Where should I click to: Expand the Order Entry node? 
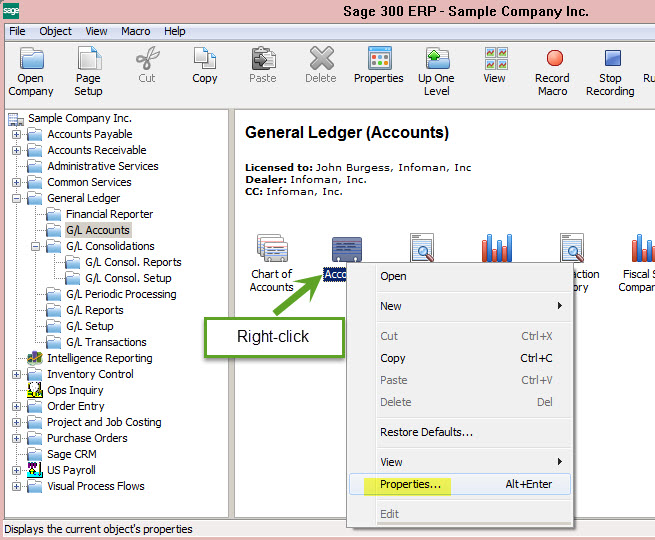(16, 406)
